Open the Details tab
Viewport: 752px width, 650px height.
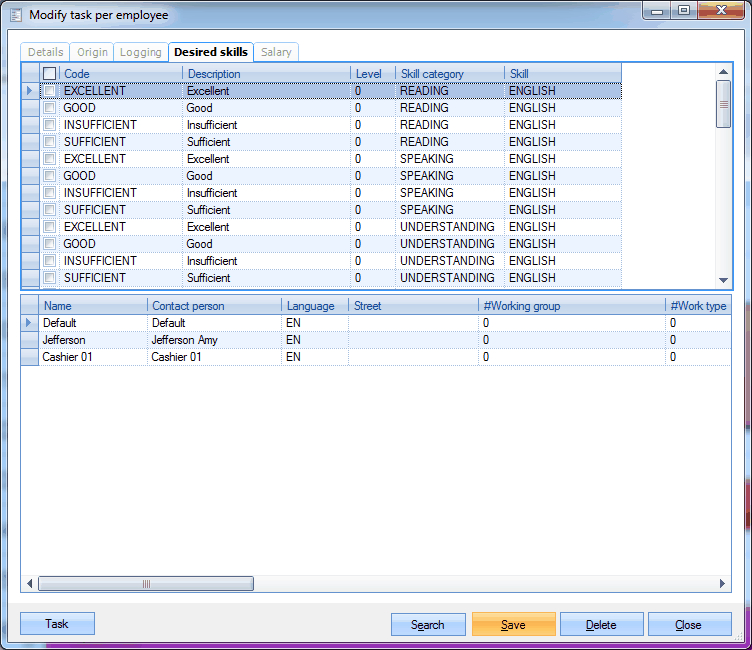tap(46, 52)
